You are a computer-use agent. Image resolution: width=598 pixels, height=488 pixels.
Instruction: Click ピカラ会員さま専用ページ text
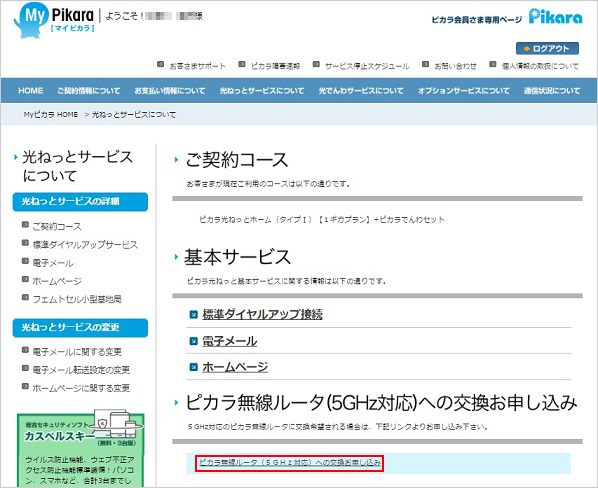(476, 20)
